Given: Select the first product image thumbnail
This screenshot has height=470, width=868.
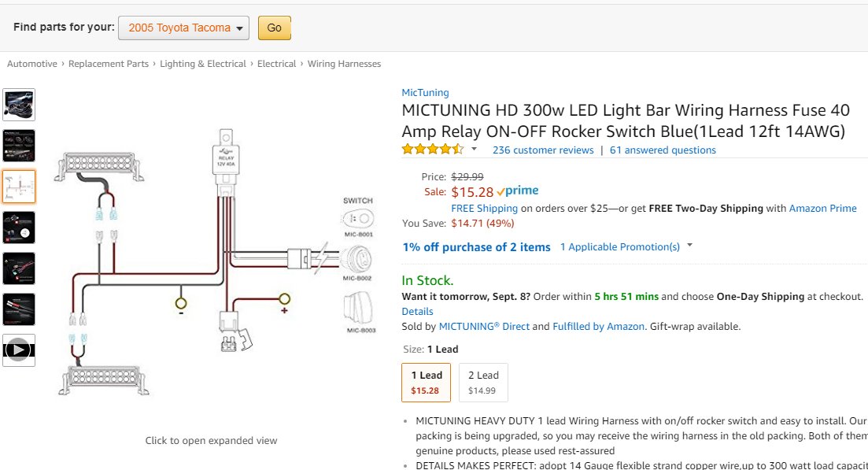Looking at the screenshot, I should 19,105.
